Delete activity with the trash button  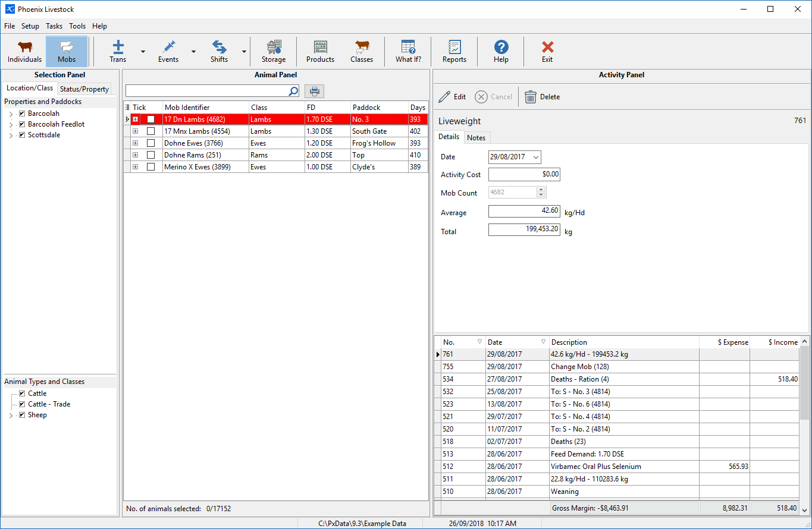click(542, 97)
